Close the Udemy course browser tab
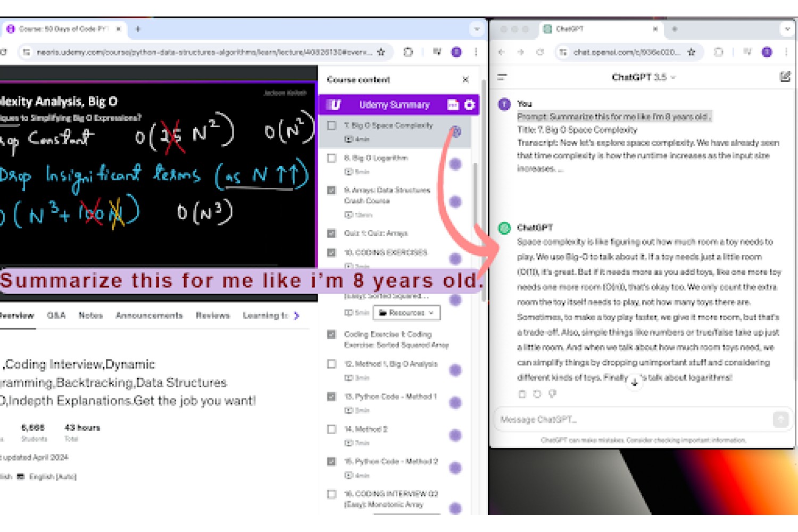This screenshot has height=532, width=798. tap(119, 29)
